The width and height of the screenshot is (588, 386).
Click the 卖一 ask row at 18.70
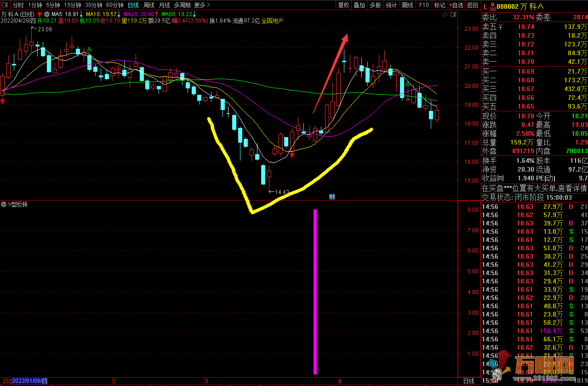click(x=535, y=62)
